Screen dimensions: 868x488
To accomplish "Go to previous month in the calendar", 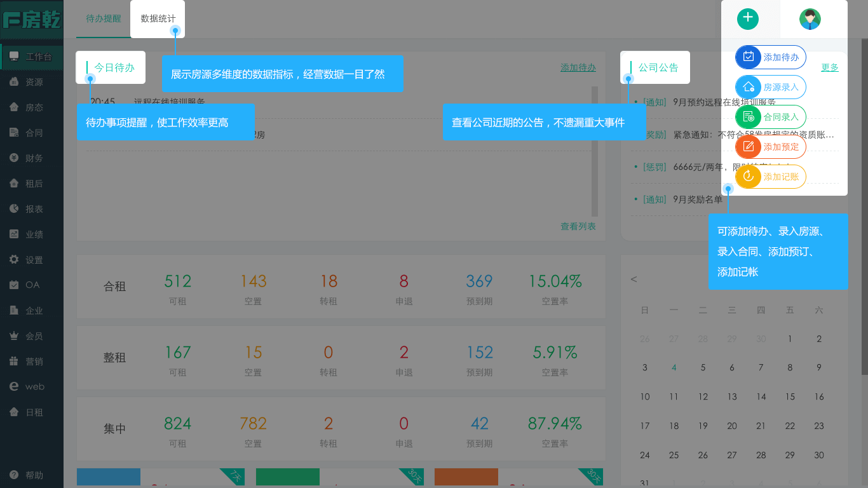I will pyautogui.click(x=634, y=280).
